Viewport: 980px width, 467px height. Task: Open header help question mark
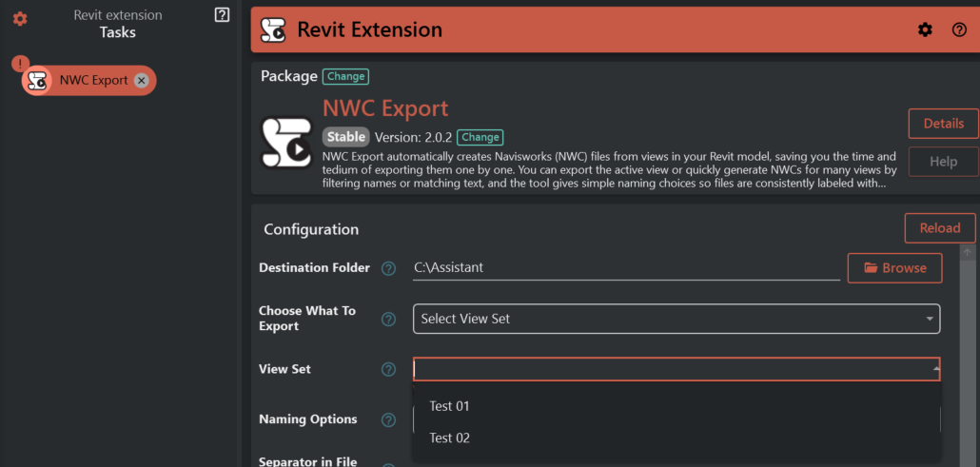click(x=959, y=29)
